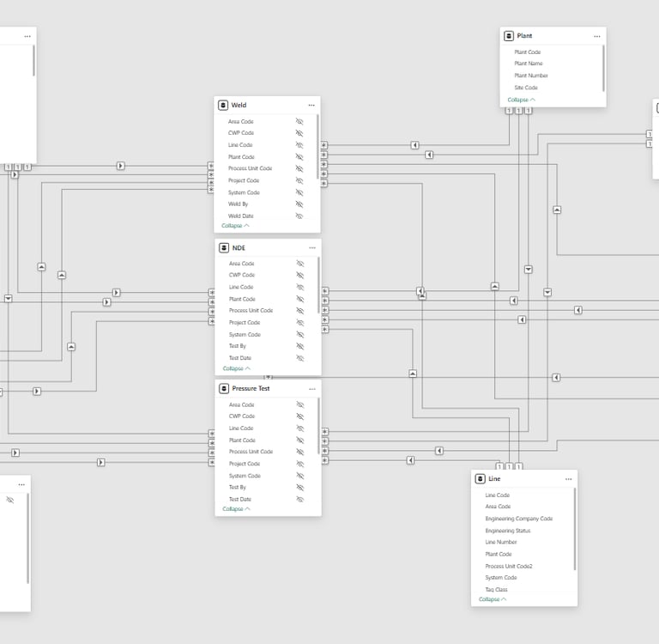Toggle visibility of Pressure Test Test By
Screen dimensions: 659x644
[x=300, y=488]
